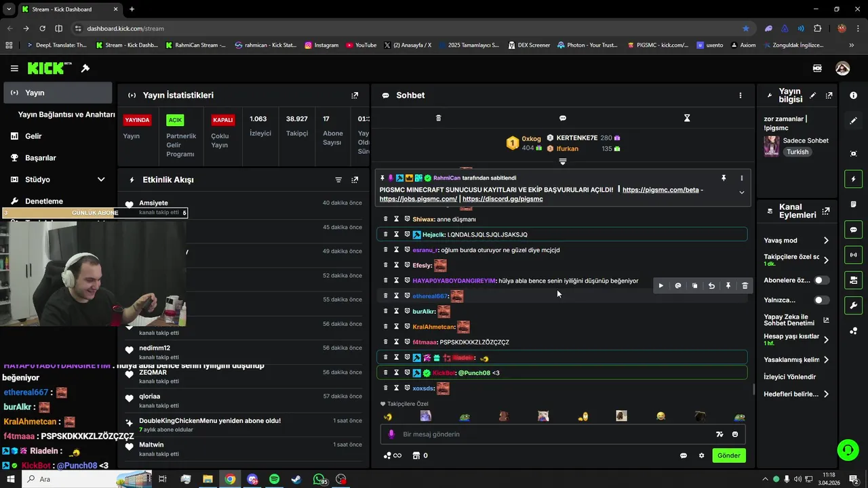Click the info icon in right sidebar
Image resolution: width=868 pixels, height=488 pixels.
853,96
